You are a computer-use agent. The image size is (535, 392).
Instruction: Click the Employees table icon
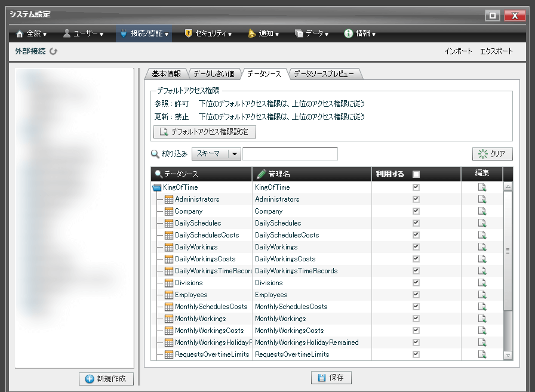[x=169, y=295]
